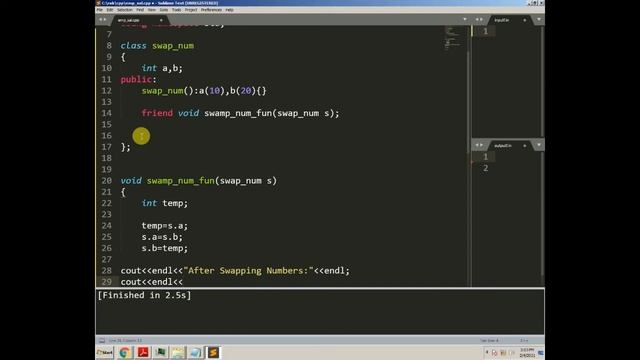Open the Goto menu
The width and height of the screenshot is (640, 360).
(x=164, y=10)
